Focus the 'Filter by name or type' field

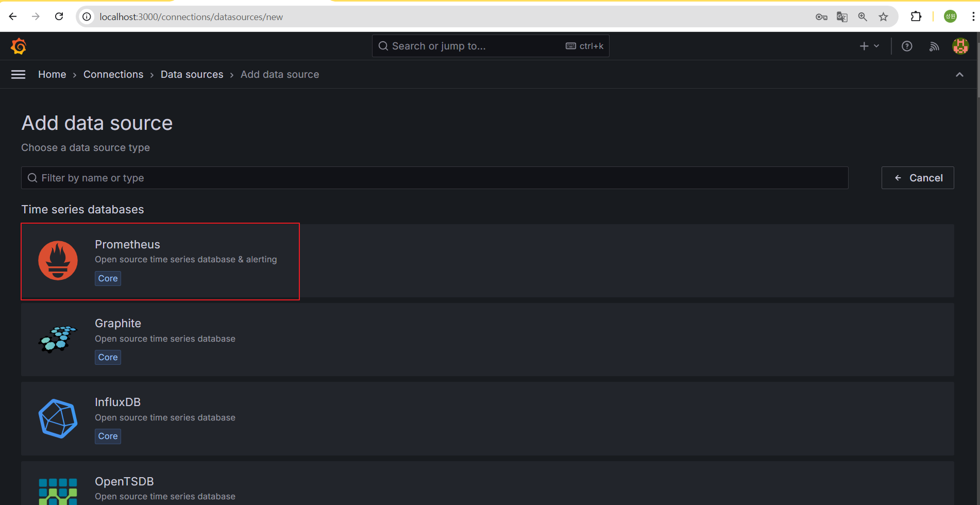pos(435,178)
